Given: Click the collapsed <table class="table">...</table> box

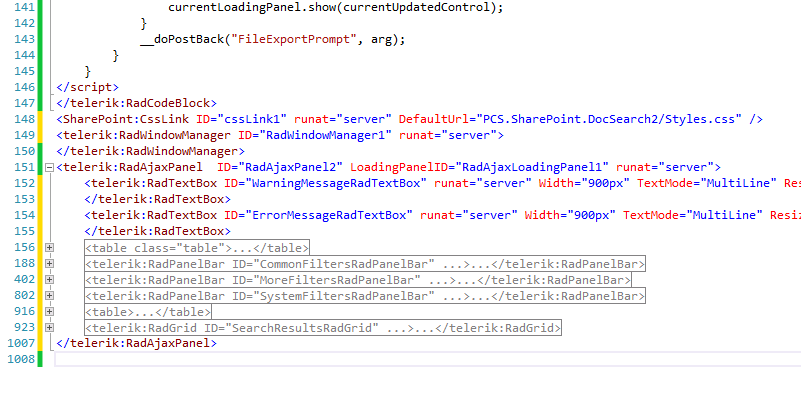Looking at the screenshot, I should tap(197, 248).
